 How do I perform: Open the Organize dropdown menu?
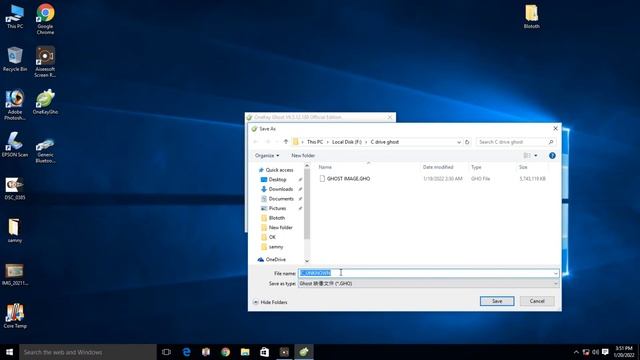pos(267,156)
